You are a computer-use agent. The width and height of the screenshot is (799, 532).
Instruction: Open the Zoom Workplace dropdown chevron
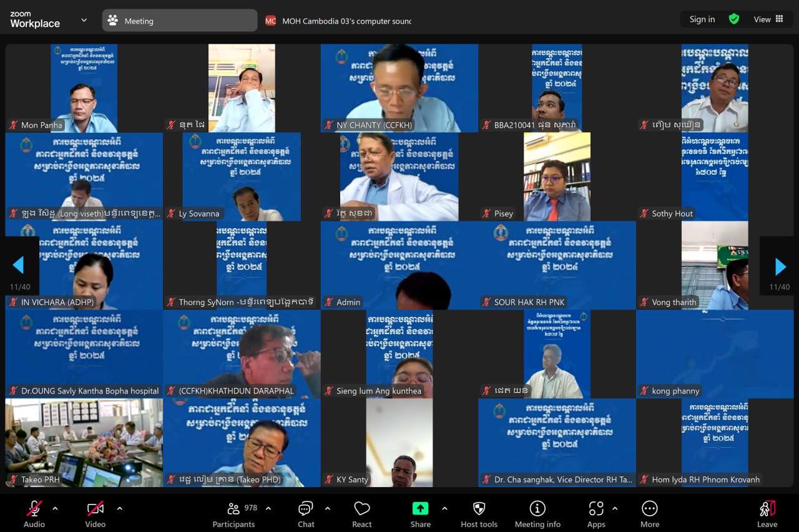[84, 20]
